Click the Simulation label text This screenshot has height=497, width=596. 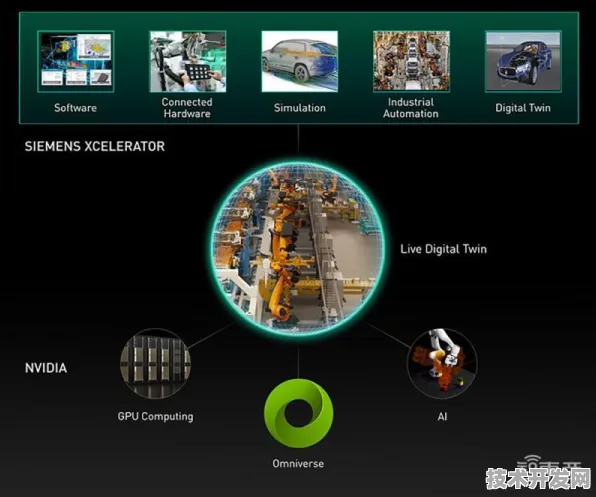click(300, 108)
